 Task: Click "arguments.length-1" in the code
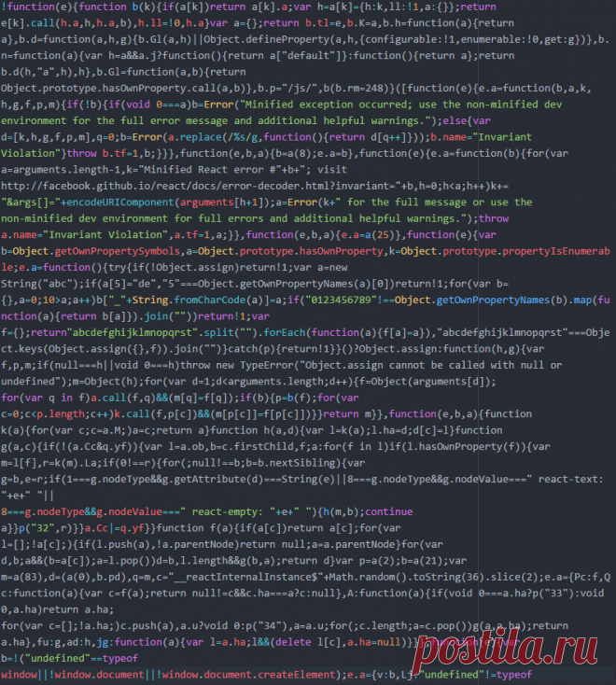(x=66, y=170)
